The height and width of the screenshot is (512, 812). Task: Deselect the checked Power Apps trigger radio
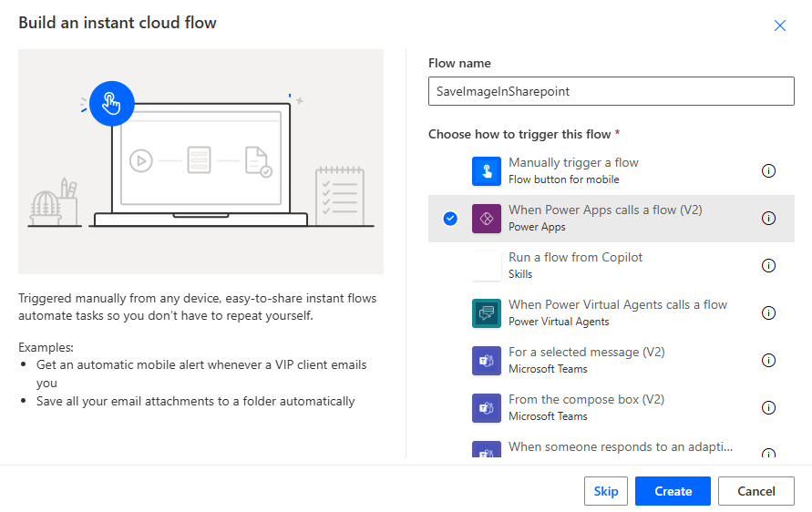(x=450, y=219)
